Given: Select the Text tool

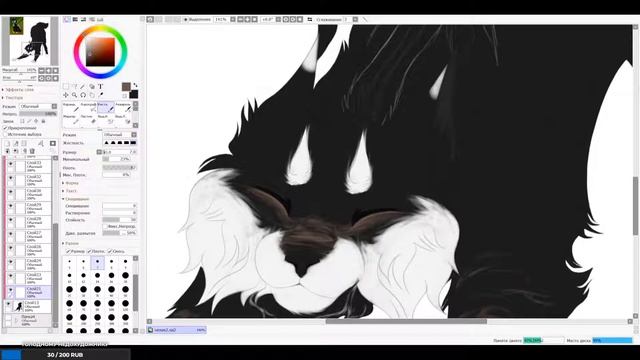Looking at the screenshot, I should click(x=100, y=87).
